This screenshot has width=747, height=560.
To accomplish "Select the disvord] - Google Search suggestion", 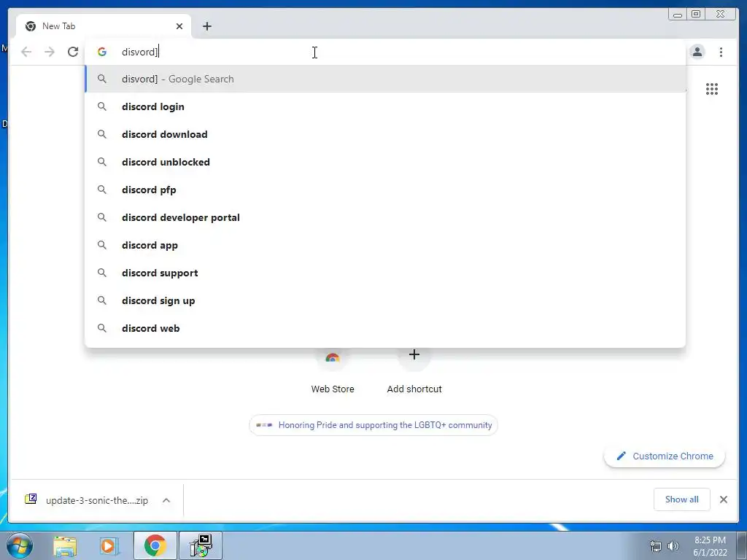I will point(385,79).
